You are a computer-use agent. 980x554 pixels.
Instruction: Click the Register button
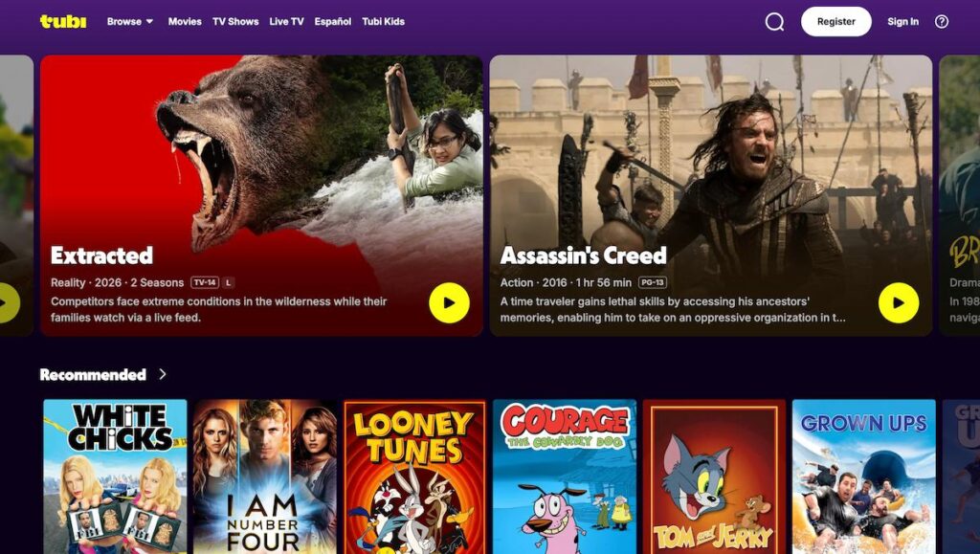[x=835, y=21]
